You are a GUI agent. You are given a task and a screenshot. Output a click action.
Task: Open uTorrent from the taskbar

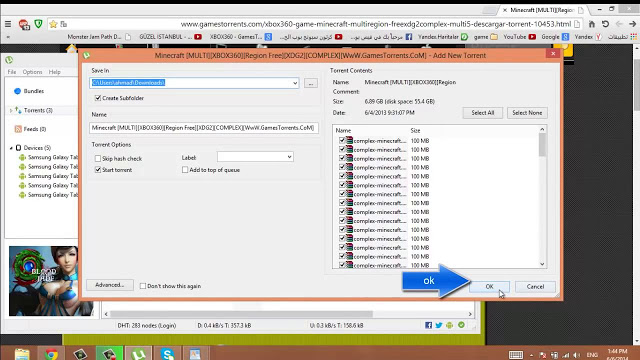pos(139,353)
